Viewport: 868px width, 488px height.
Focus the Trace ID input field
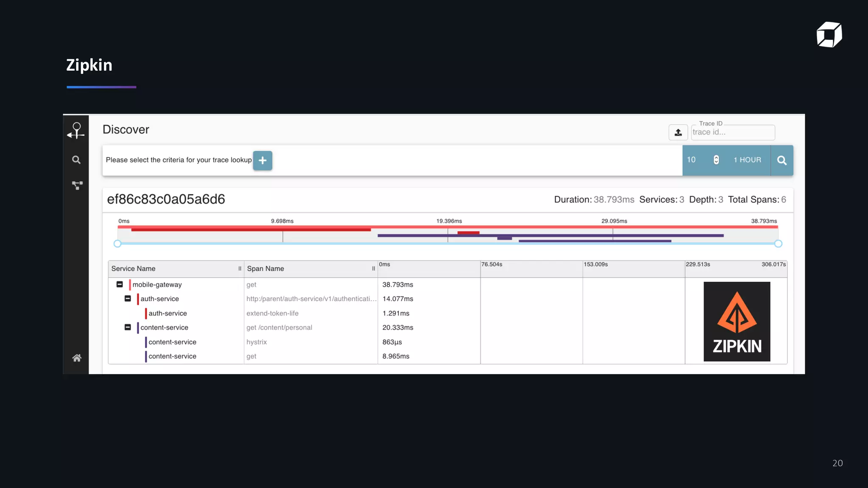pos(733,132)
